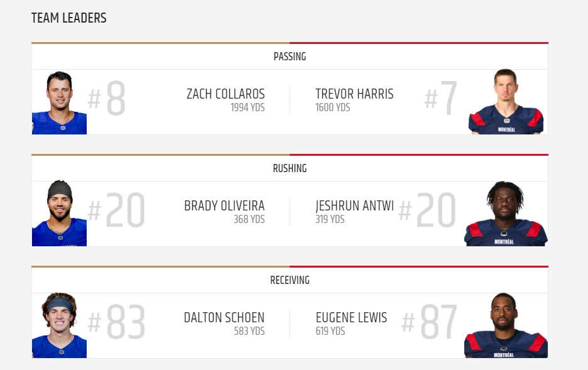Viewport: 588px width, 370px height.
Task: Click Jeshrun Antwi's name
Action: [354, 206]
